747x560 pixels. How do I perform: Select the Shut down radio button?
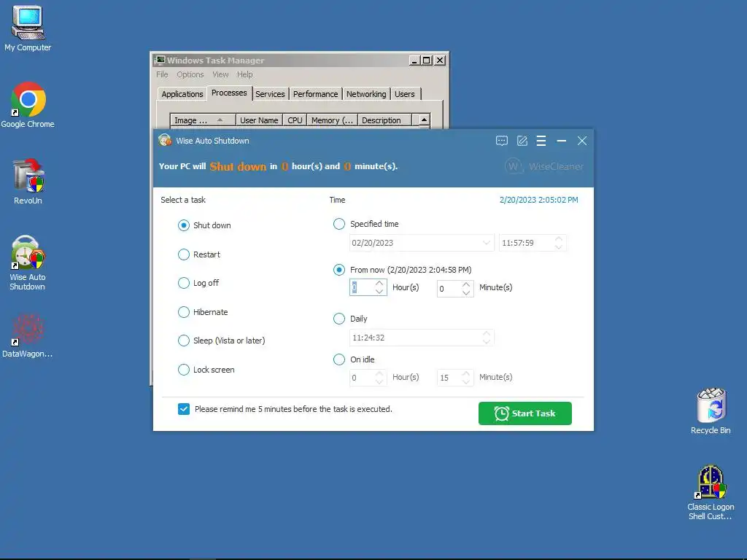click(x=183, y=225)
